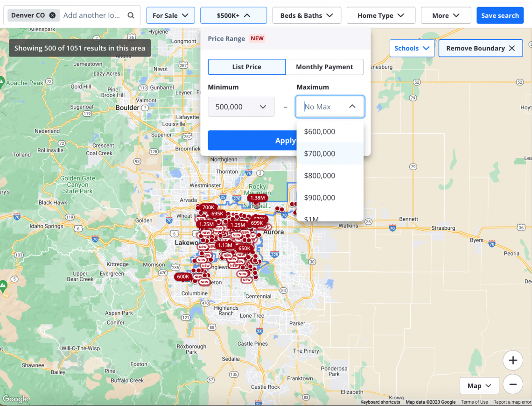Open the 1.25M marker near Wheat Ridge
The image size is (532, 406).
(206, 224)
